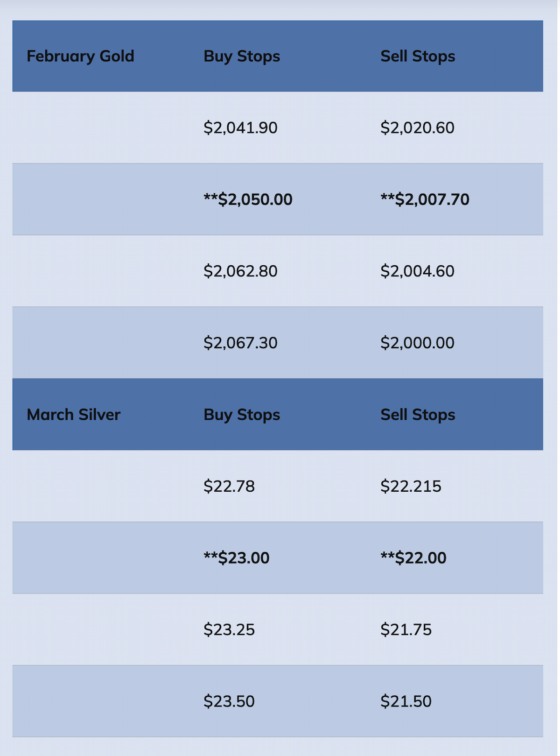
Task: Select the $22.215 silver sell stop
Action: (x=411, y=486)
